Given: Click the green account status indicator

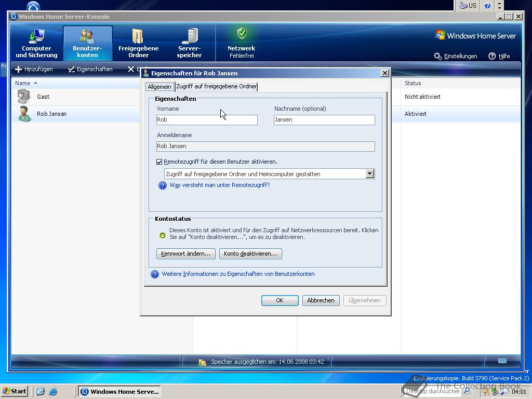Looking at the screenshot, I should (x=163, y=235).
